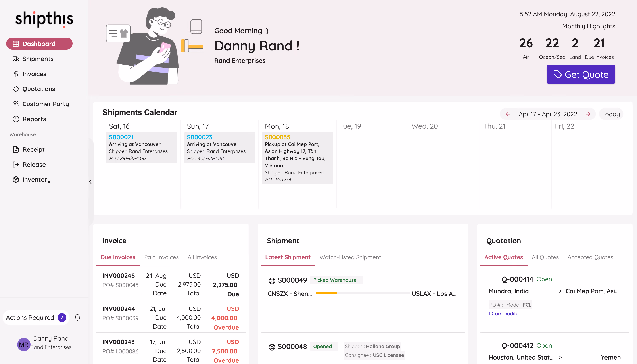
Task: Click the Inventory box icon
Action: click(x=16, y=180)
